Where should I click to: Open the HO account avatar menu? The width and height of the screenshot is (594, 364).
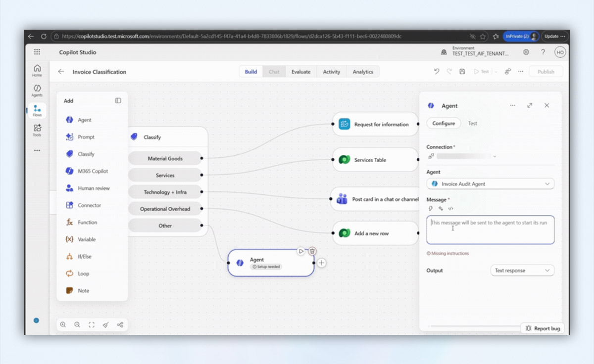click(560, 52)
